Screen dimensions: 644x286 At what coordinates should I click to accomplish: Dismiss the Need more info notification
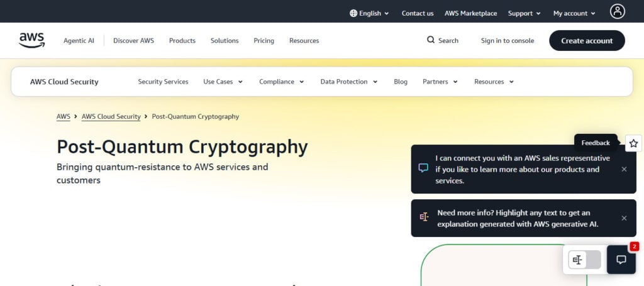tap(624, 218)
